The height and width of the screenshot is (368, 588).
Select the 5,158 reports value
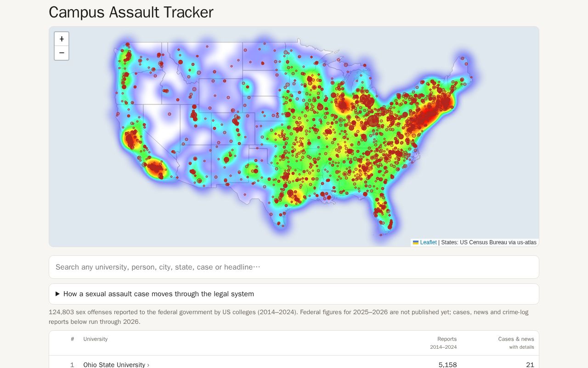tap(447, 365)
